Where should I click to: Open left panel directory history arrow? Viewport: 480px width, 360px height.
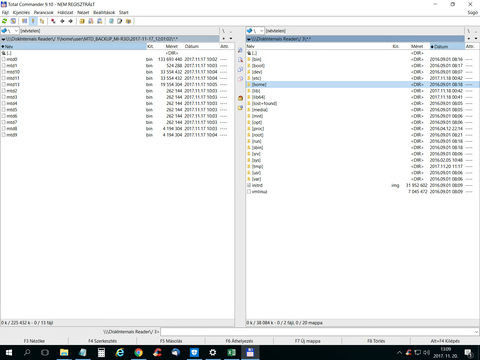coord(231,39)
